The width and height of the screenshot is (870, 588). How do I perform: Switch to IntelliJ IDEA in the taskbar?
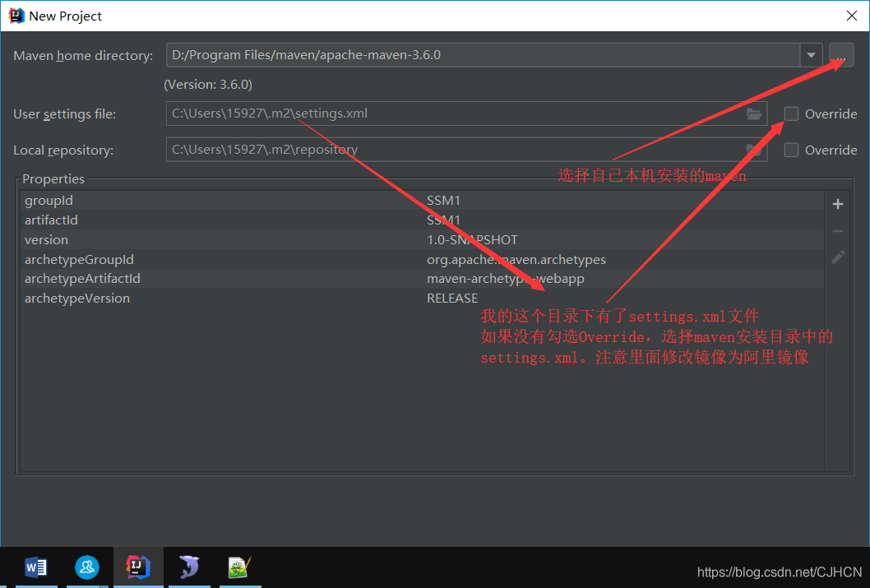pyautogui.click(x=138, y=567)
